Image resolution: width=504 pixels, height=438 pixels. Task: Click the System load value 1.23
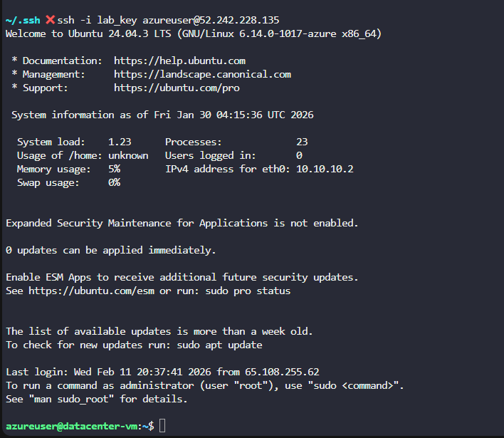120,142
